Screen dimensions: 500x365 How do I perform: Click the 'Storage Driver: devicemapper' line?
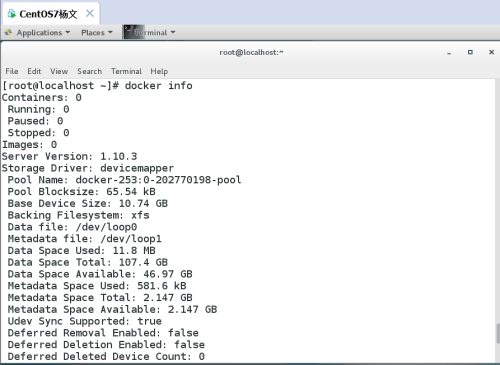[88, 168]
